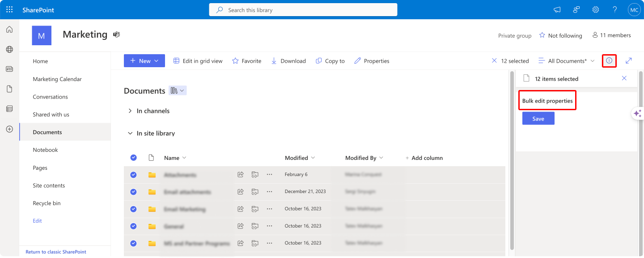Go to Site contents navigation item
644x258 pixels.
(49, 185)
